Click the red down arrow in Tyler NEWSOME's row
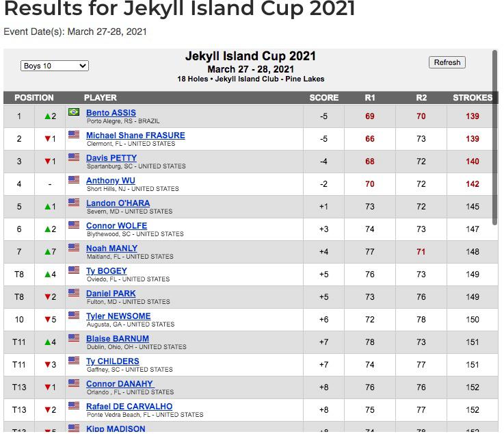 48,320
